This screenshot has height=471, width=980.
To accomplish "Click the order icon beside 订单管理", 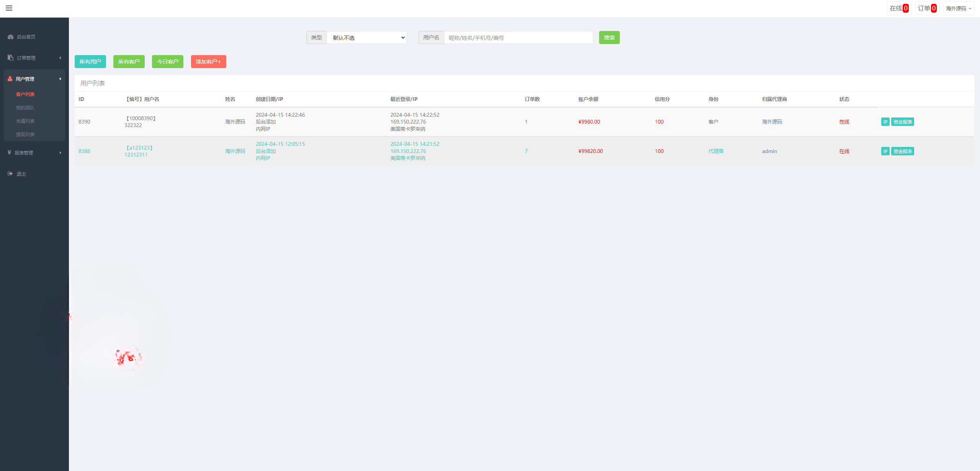I will (10, 58).
